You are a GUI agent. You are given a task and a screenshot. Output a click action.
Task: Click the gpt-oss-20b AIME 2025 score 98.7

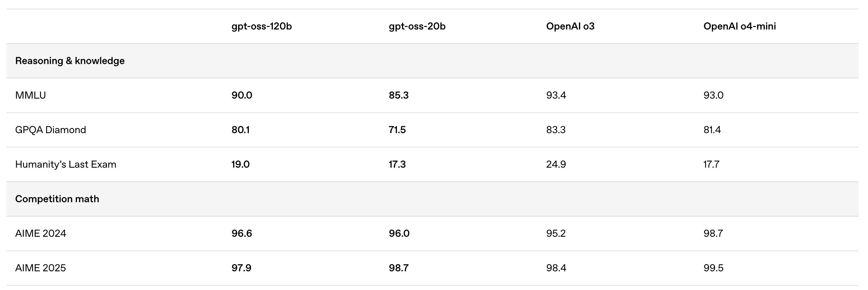pyautogui.click(x=399, y=268)
